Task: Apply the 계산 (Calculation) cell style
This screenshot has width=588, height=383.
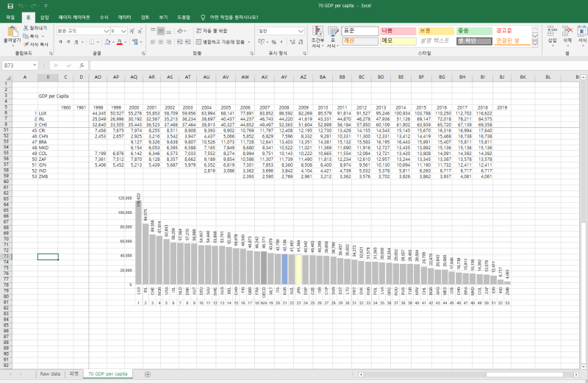Action: 360,41
